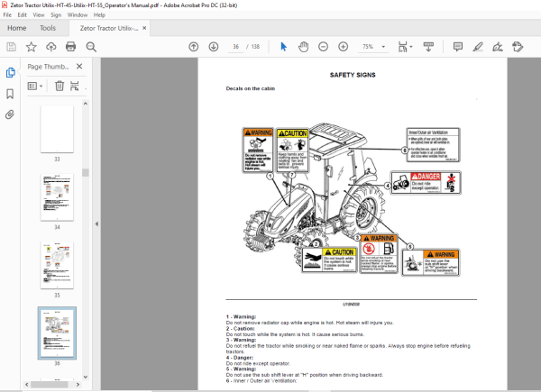Select page 36 thumbnail
This screenshot has height=392, width=541.
coord(57,333)
